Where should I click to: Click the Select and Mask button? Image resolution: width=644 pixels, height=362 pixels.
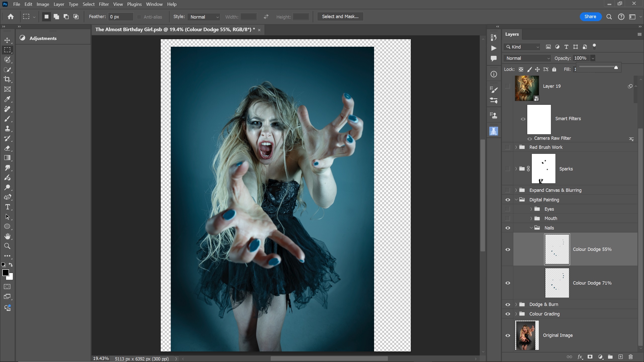[x=340, y=17]
